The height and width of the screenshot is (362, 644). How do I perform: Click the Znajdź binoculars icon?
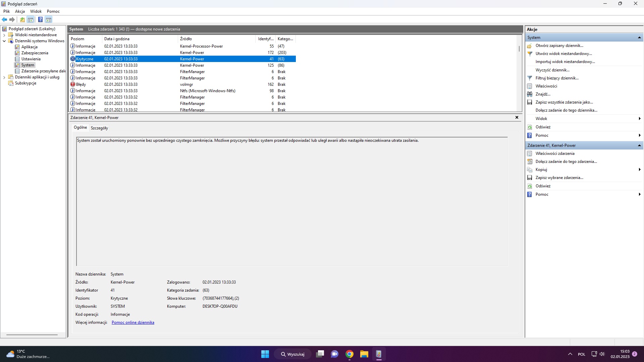530,94
